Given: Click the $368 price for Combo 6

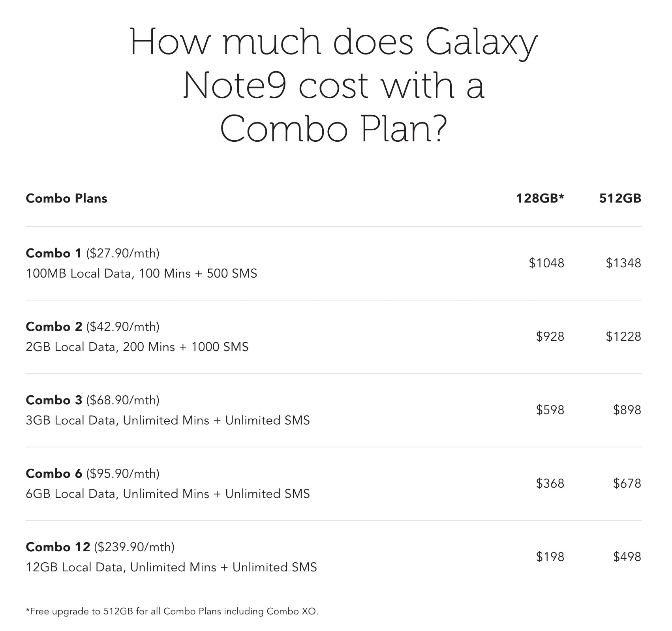Looking at the screenshot, I should [x=550, y=483].
